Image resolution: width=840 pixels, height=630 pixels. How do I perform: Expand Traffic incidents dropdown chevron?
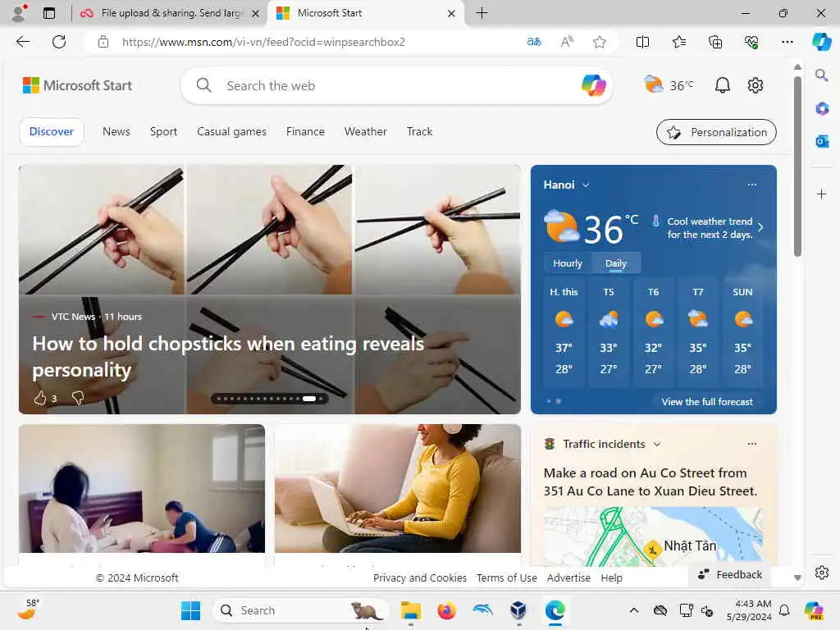657,444
